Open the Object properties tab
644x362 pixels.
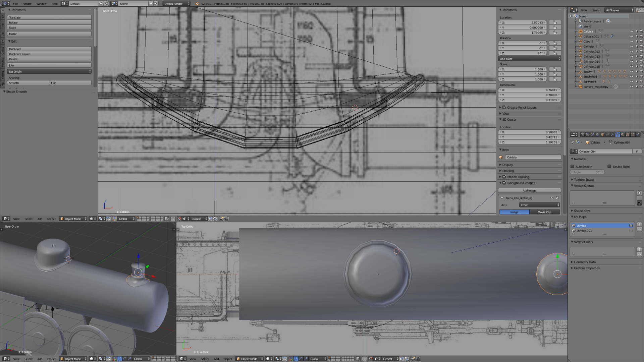click(602, 134)
